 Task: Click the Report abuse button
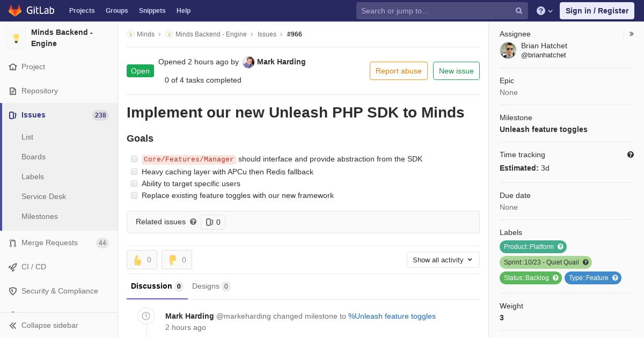point(398,71)
